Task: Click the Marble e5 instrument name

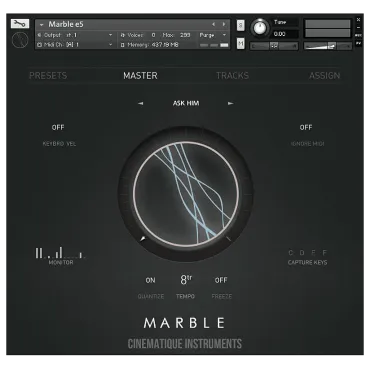Action: (x=66, y=24)
